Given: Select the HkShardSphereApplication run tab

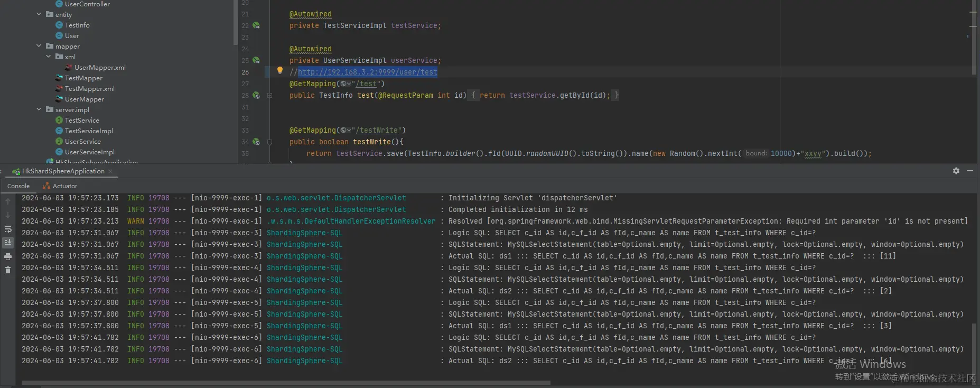Looking at the screenshot, I should [x=63, y=171].
